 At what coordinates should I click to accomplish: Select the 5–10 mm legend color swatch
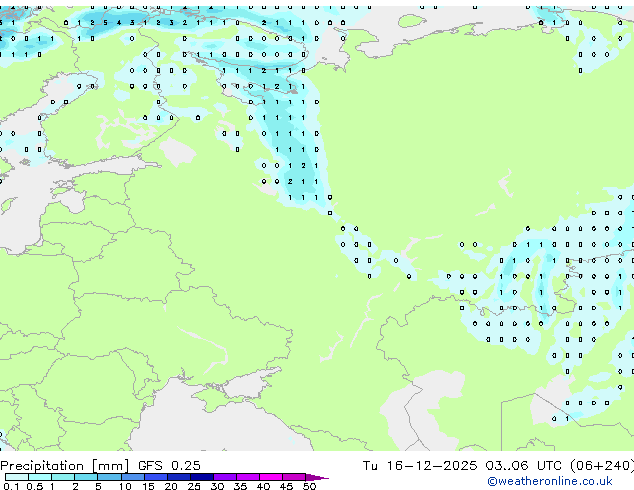(109, 477)
